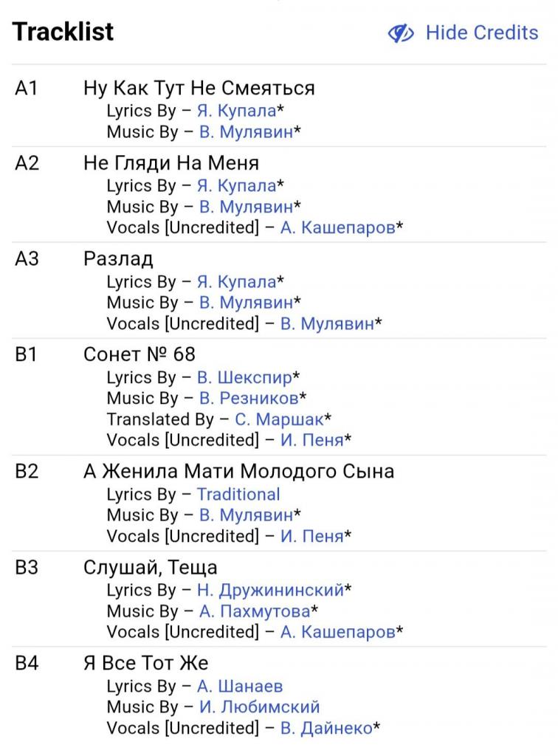Open the В. Дайнеко vocalist link

325,728
